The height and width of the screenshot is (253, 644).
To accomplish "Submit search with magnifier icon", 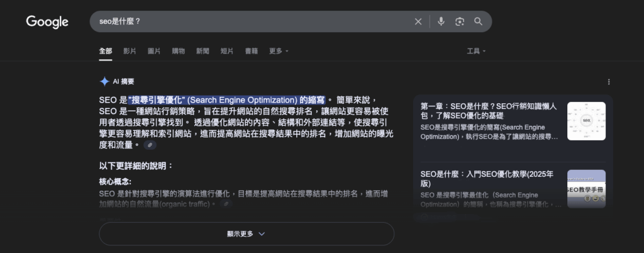I will (478, 21).
